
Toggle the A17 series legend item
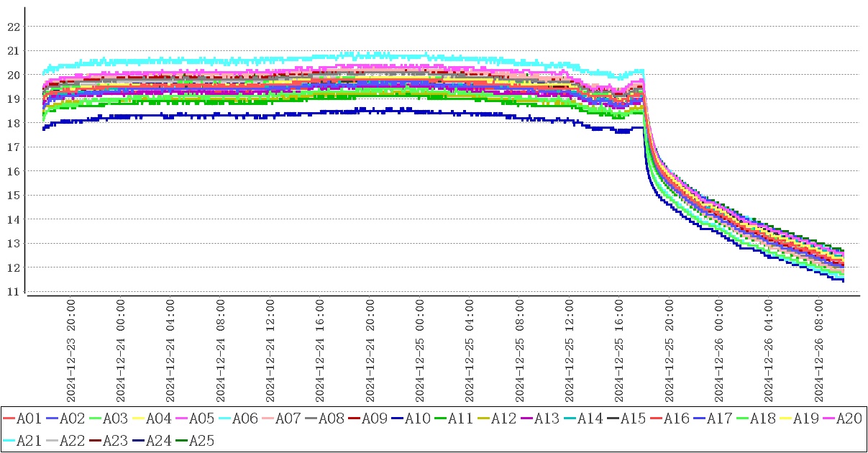click(720, 418)
